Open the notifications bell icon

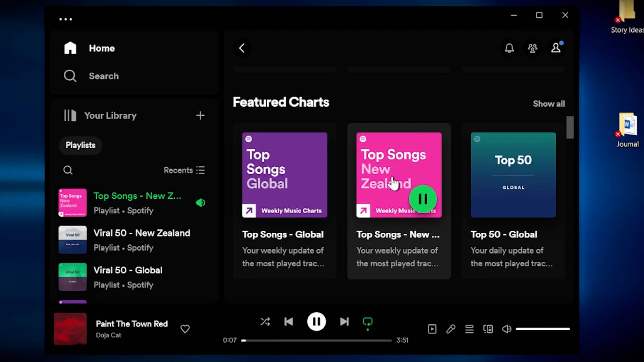tap(509, 48)
